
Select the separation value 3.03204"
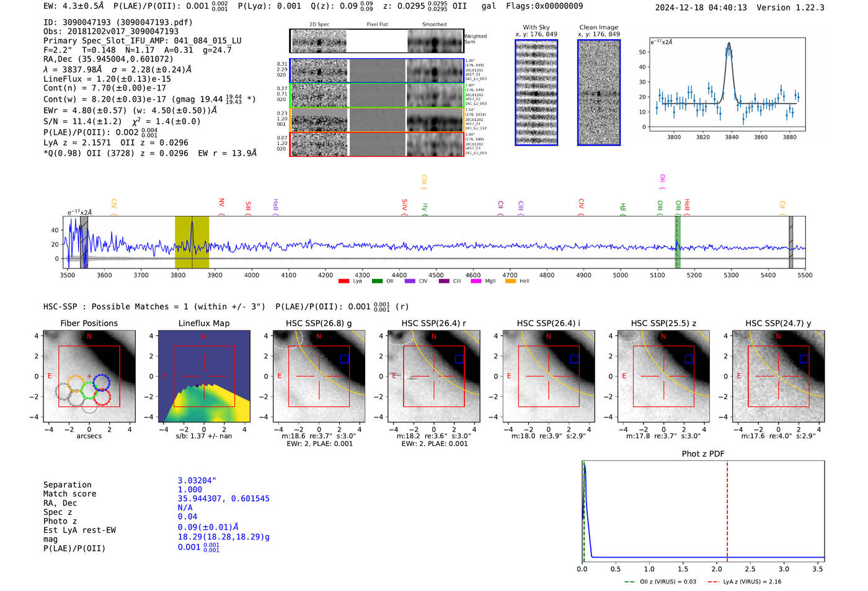click(197, 481)
